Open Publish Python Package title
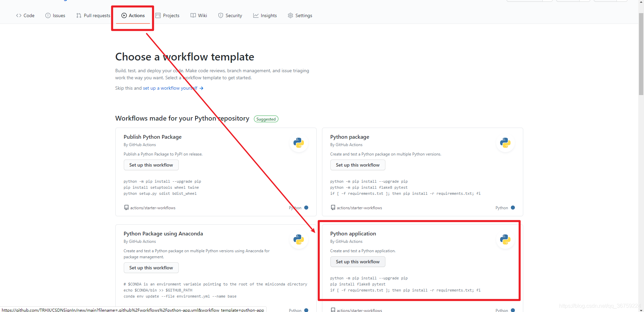This screenshot has height=312, width=644. pos(153,137)
